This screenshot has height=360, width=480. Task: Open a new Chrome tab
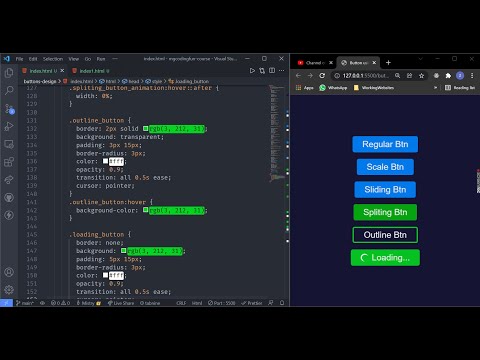pos(388,63)
